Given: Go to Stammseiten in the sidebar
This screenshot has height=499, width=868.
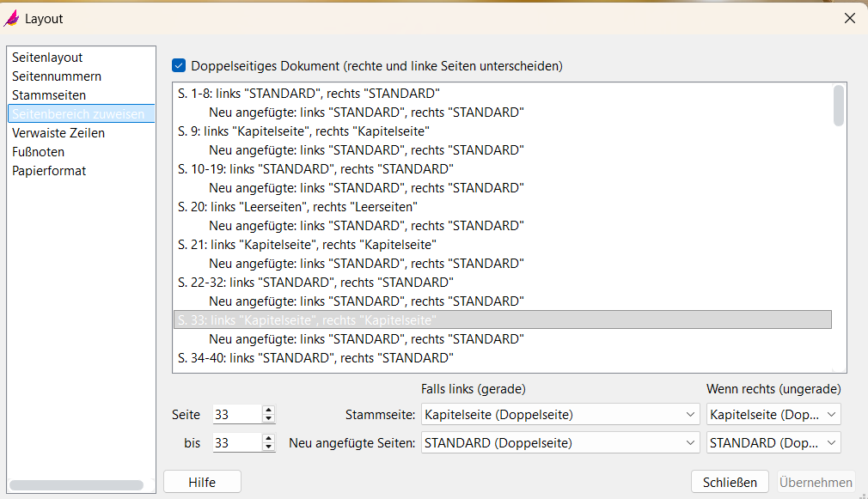Looking at the screenshot, I should pos(49,95).
